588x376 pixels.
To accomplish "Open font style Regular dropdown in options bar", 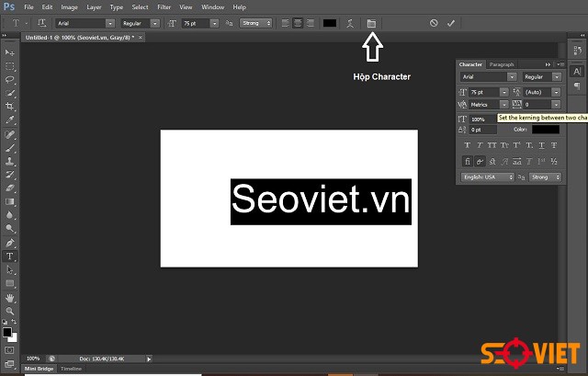I will click(155, 23).
